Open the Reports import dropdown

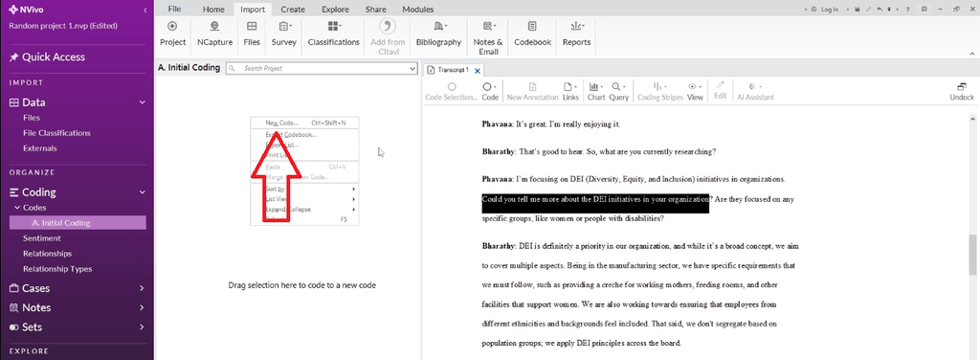(576, 34)
